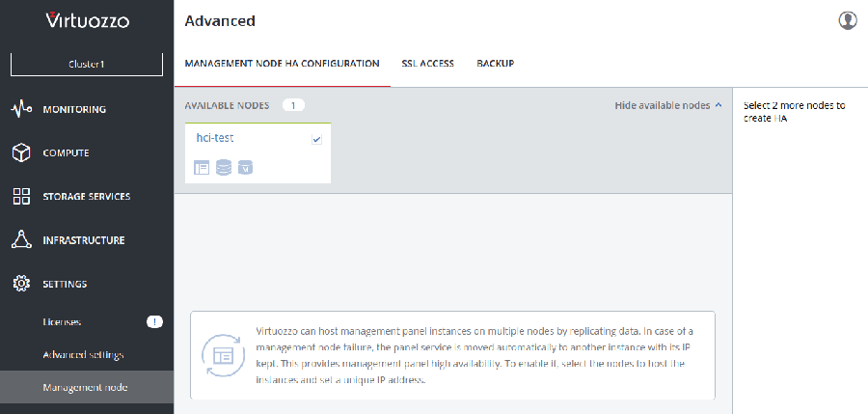
Task: Uncheck the hci-test node checkbox
Action: 316,140
